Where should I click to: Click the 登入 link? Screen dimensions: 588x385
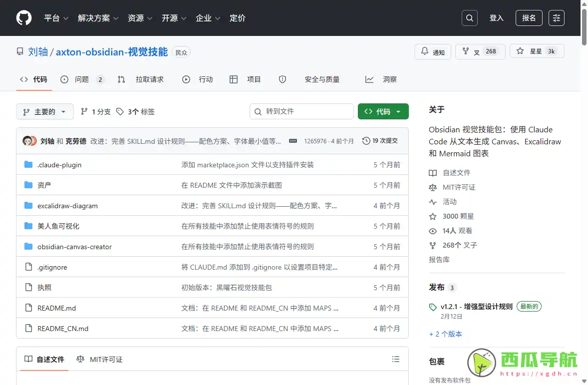coord(496,18)
